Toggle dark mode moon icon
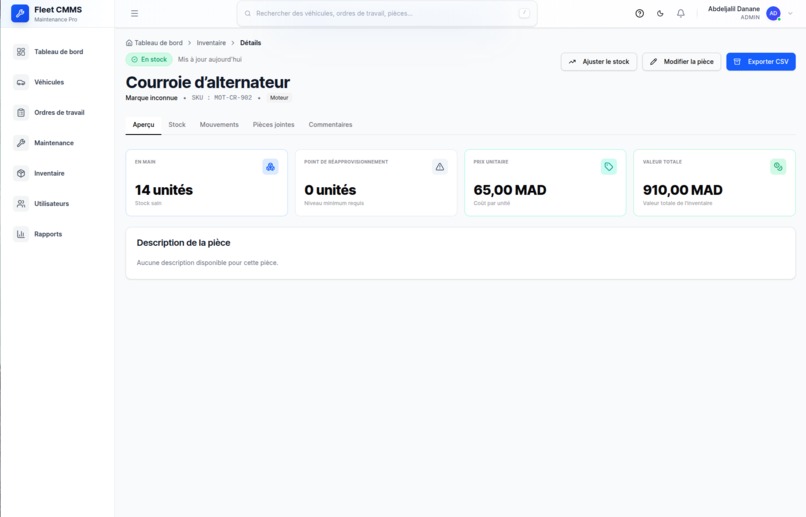The height and width of the screenshot is (517, 806). 660,13
